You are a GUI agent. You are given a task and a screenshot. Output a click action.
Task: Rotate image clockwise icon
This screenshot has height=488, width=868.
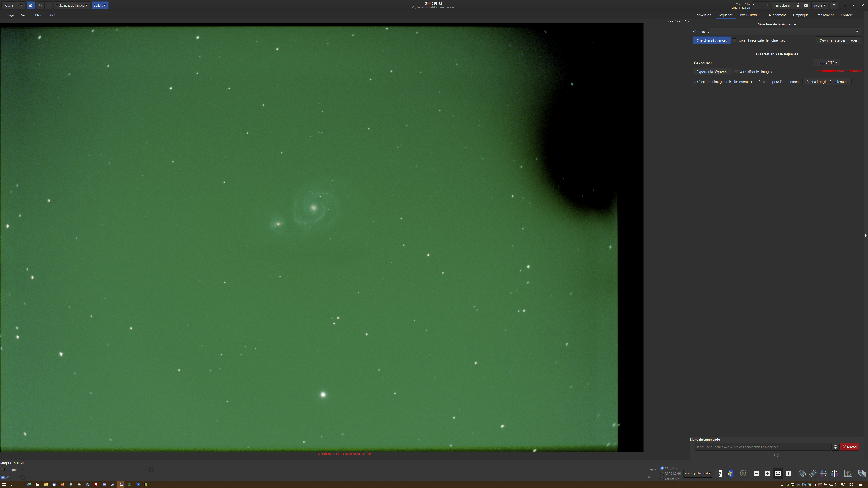pos(813,473)
